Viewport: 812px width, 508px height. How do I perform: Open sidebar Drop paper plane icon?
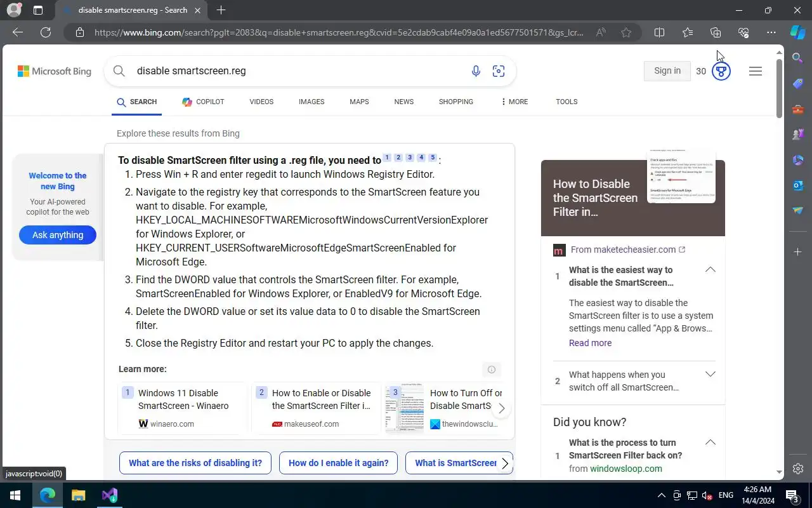pos(798,211)
